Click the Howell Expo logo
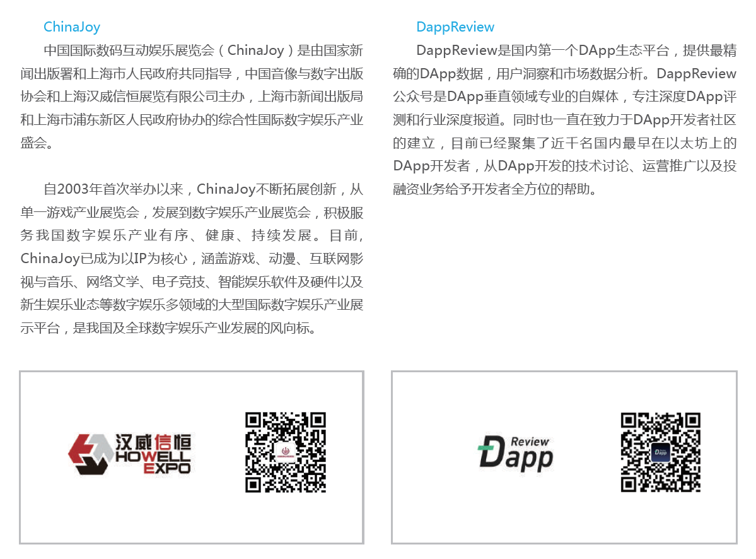The height and width of the screenshot is (559, 756). tap(129, 454)
